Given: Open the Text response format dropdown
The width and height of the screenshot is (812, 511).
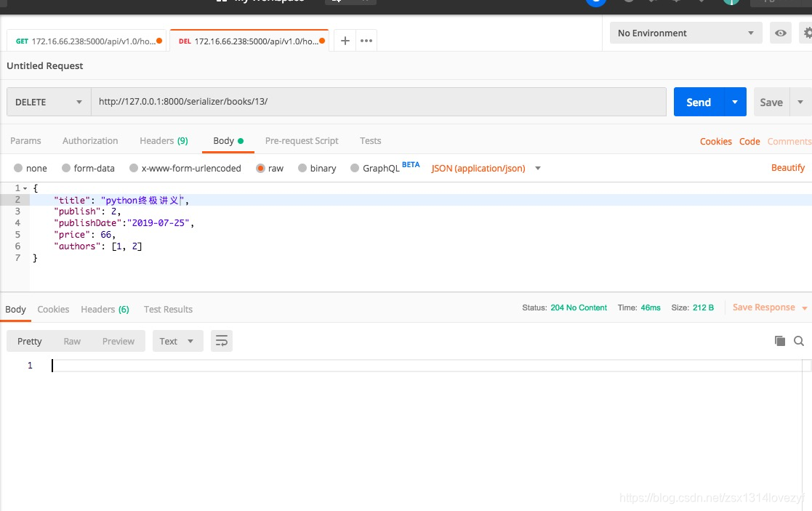Looking at the screenshot, I should click(x=177, y=341).
